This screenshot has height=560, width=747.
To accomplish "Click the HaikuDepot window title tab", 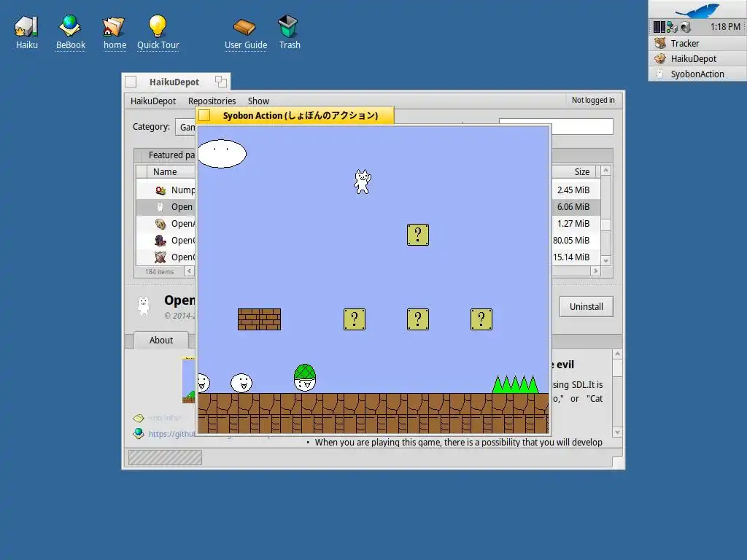I will coord(174,82).
